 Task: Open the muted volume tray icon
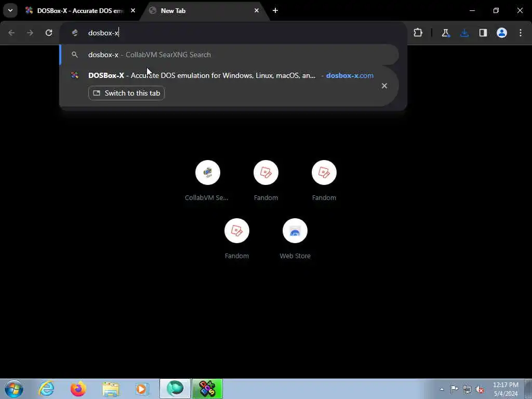(480, 389)
